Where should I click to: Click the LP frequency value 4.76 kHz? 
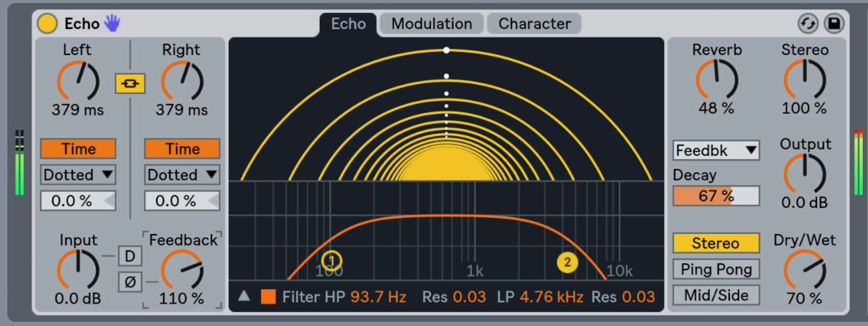tap(551, 297)
